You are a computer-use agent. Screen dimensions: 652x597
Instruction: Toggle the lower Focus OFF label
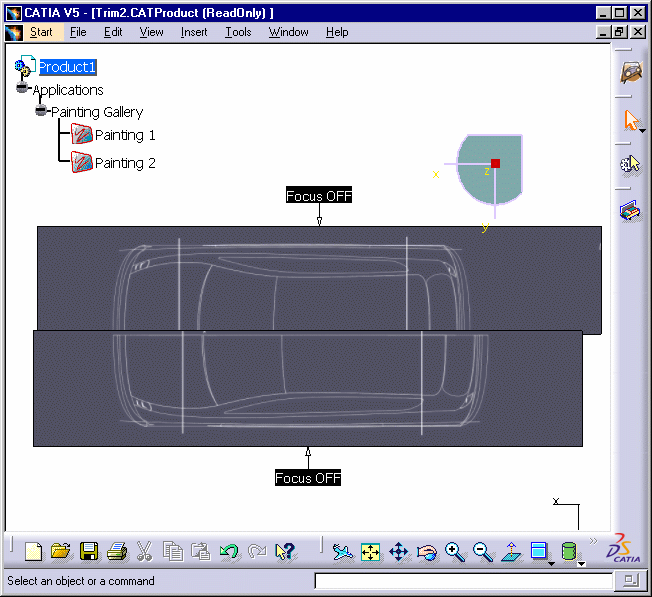(308, 478)
